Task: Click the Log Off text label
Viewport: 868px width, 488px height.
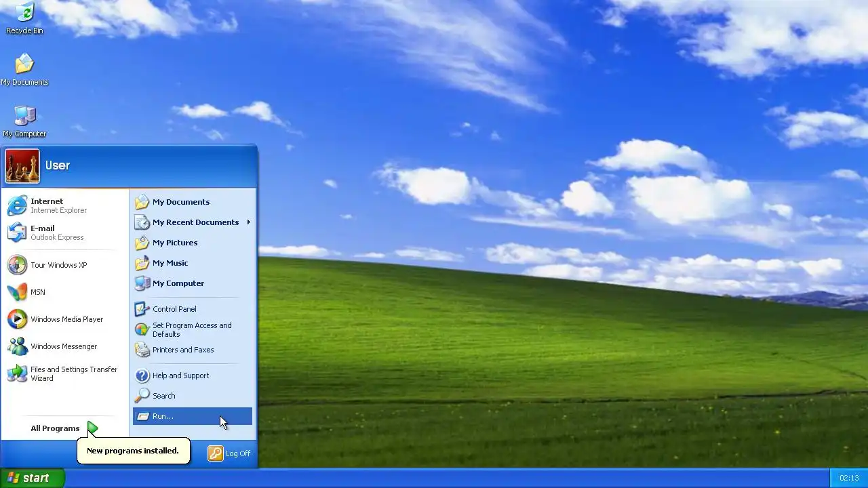Action: pos(238,453)
